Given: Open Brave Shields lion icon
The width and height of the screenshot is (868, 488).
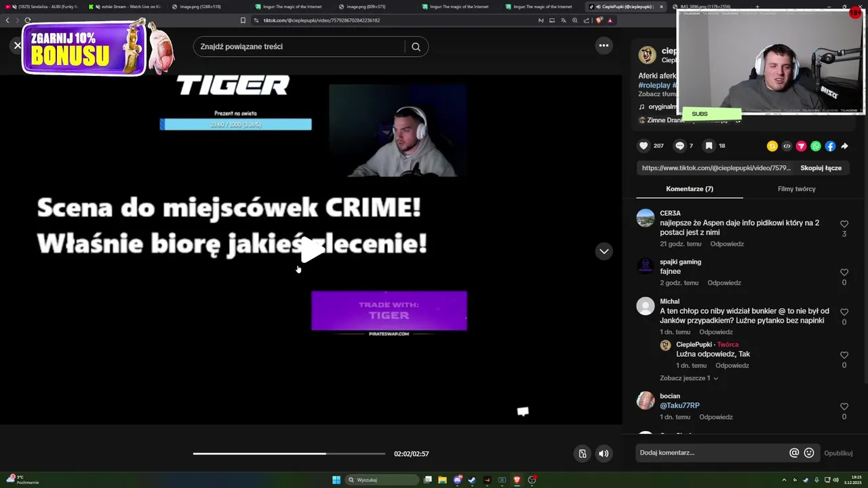Looking at the screenshot, I should (x=599, y=20).
